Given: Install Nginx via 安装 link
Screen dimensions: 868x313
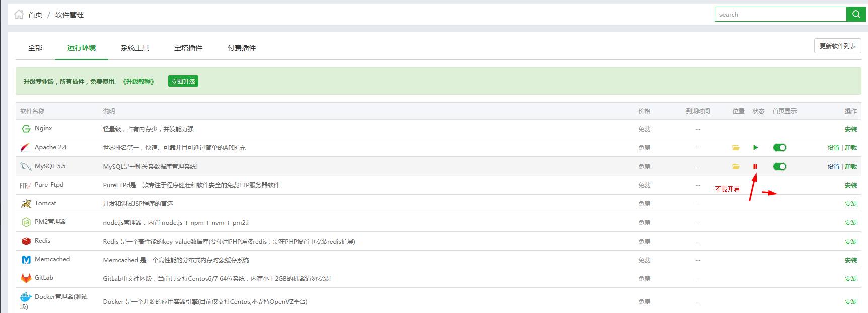Looking at the screenshot, I should pos(851,129).
